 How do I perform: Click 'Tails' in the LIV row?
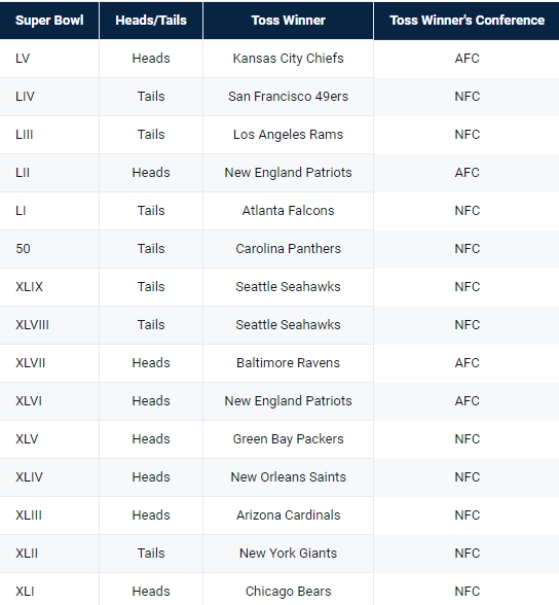[151, 96]
